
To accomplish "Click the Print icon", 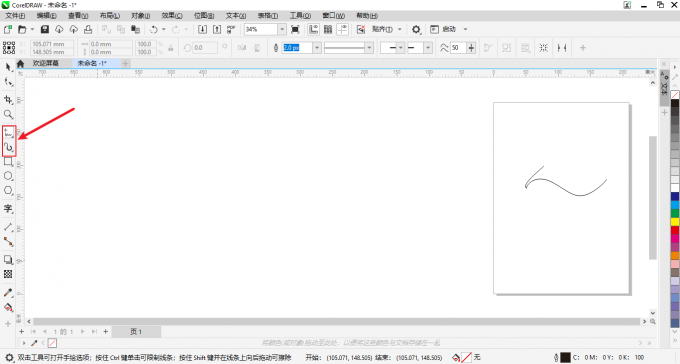I will [88, 29].
